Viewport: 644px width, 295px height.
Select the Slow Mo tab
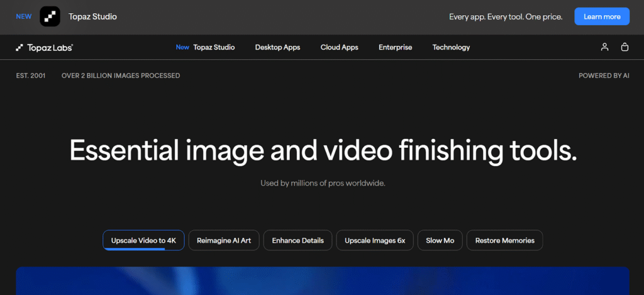point(440,240)
